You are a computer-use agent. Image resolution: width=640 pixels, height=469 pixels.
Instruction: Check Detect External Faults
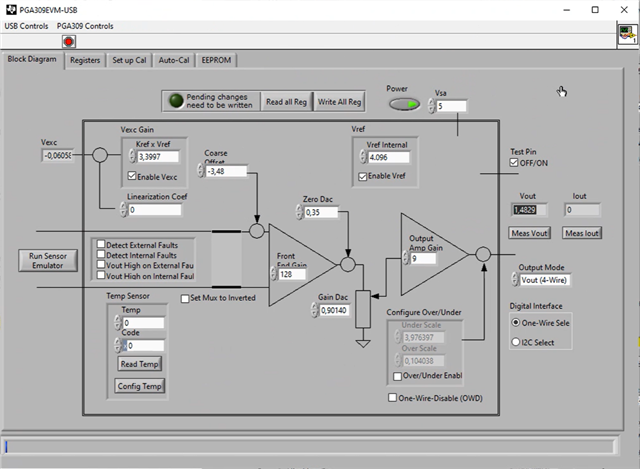101,244
